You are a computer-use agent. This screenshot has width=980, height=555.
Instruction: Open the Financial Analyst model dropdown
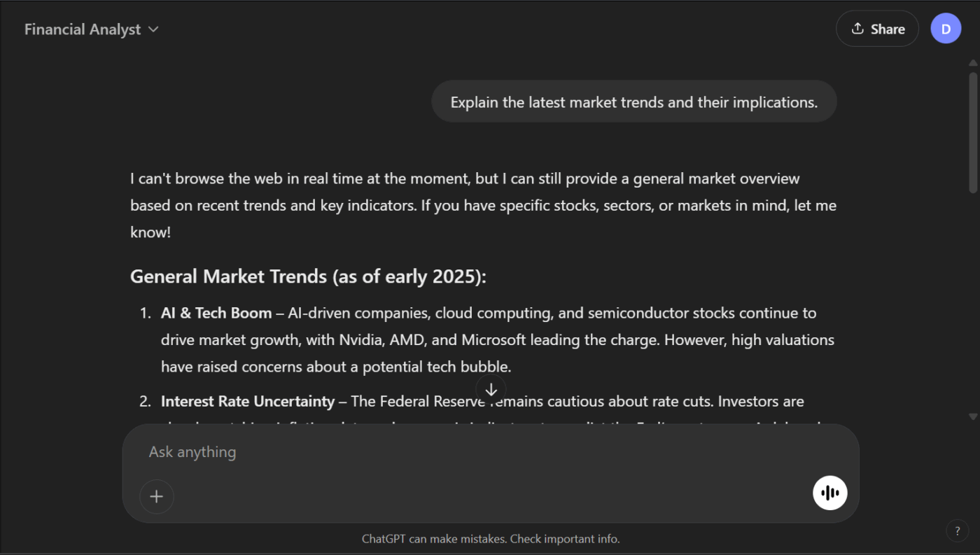pyautogui.click(x=92, y=29)
